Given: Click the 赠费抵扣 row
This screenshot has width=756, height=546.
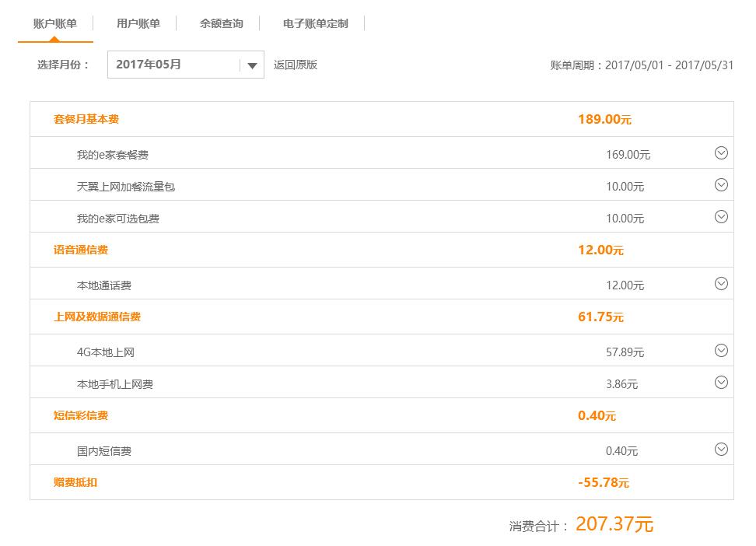Looking at the screenshot, I should 75,482.
